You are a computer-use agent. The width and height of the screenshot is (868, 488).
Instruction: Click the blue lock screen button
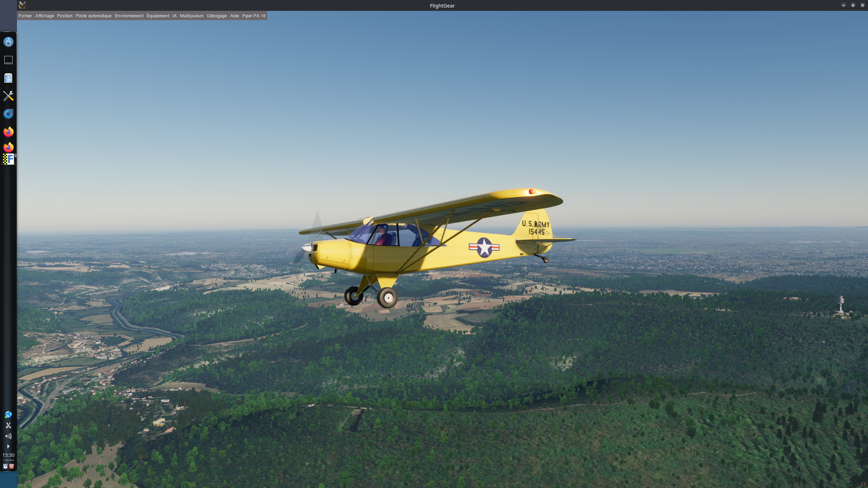click(5, 466)
